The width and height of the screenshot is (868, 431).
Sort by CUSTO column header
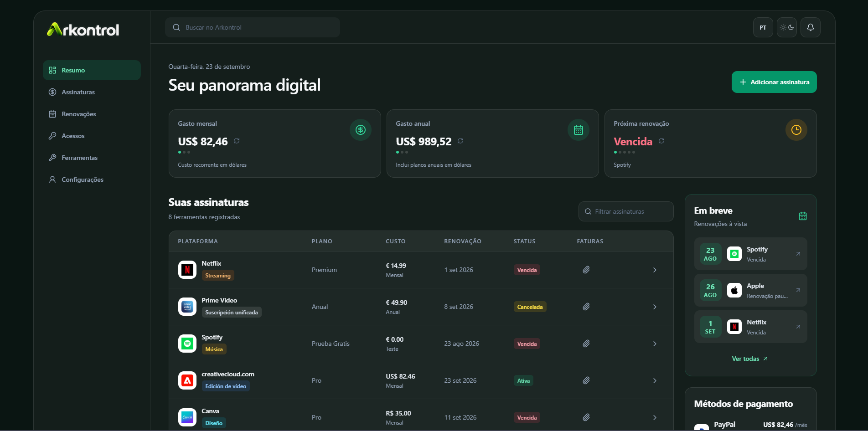pos(395,241)
